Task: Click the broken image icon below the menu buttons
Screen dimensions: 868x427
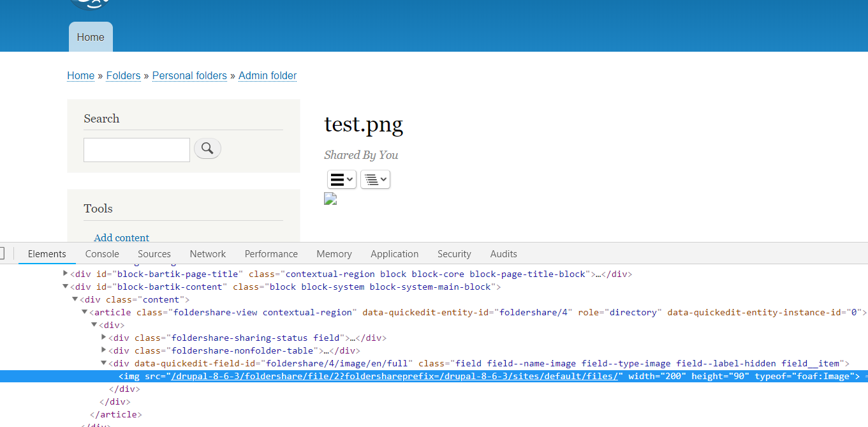Action: 330,199
